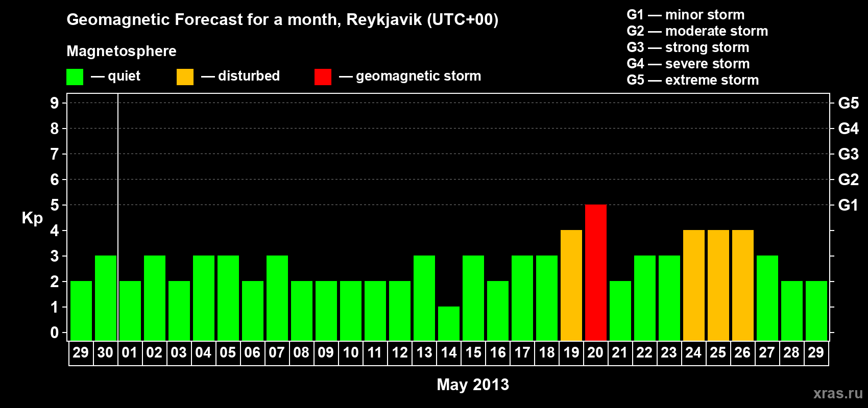Click date label 01 on the axis
Image resolution: width=868 pixels, height=408 pixels.
pyautogui.click(x=130, y=353)
